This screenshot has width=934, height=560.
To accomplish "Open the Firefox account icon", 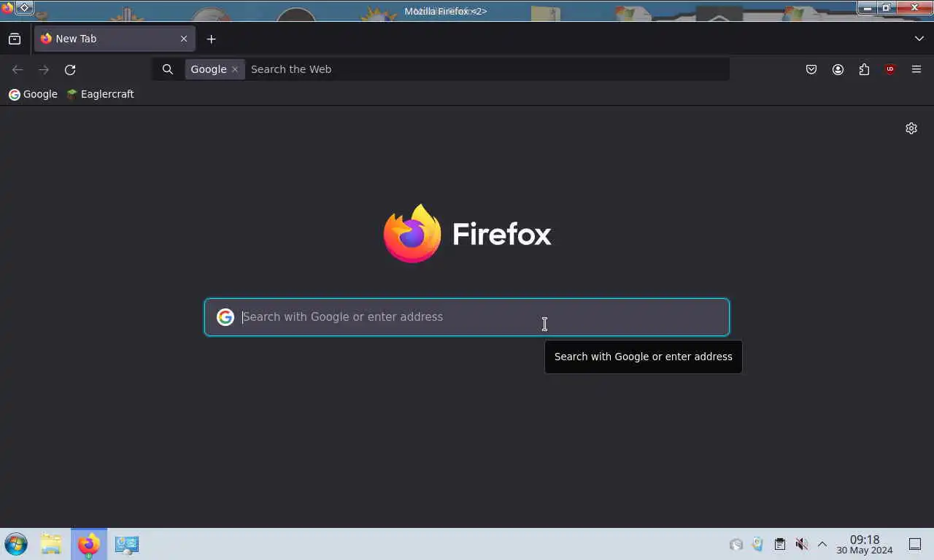I will coord(838,69).
